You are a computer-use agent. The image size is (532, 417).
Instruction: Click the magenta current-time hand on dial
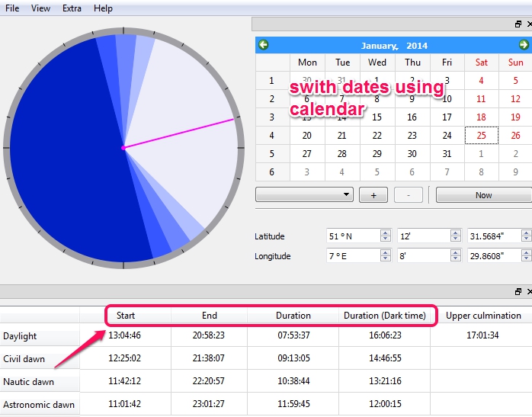(178, 133)
